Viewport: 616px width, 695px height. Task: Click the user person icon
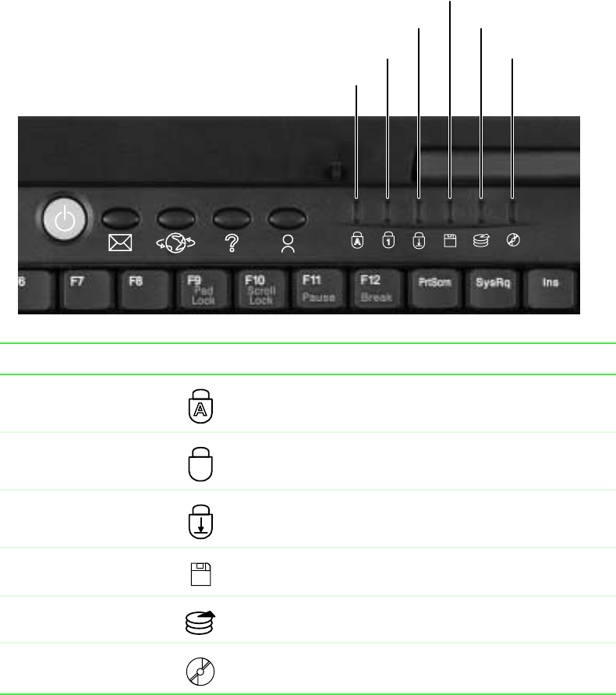pos(288,244)
